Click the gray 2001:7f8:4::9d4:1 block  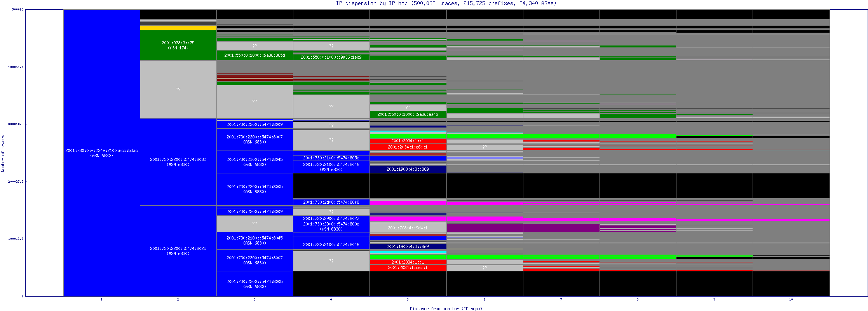tap(408, 228)
